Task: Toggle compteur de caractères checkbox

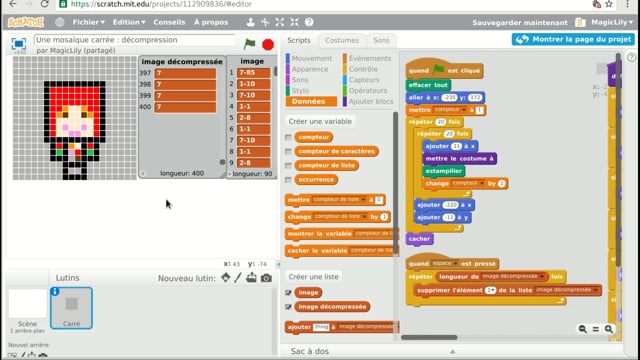Action: pyautogui.click(x=288, y=151)
